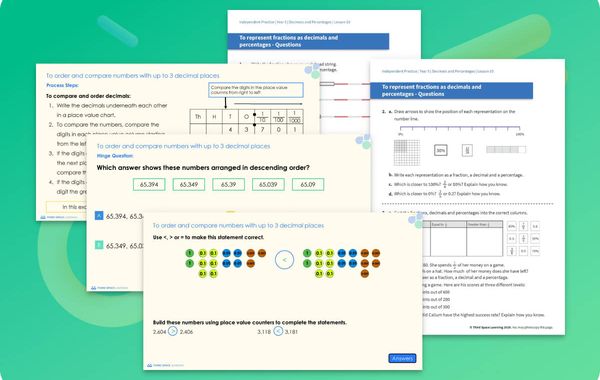The height and width of the screenshot is (380, 600).
Task: Click the number 2.406
Action: (186, 332)
